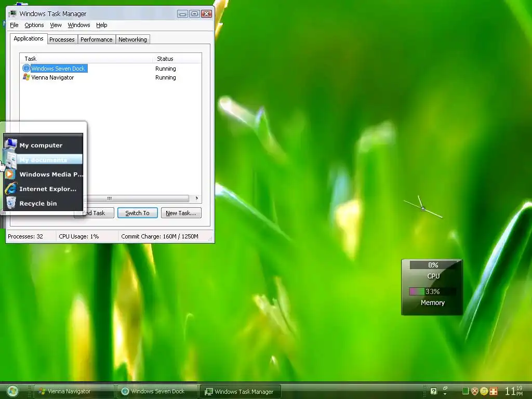Click the Switch To button

[137, 212]
